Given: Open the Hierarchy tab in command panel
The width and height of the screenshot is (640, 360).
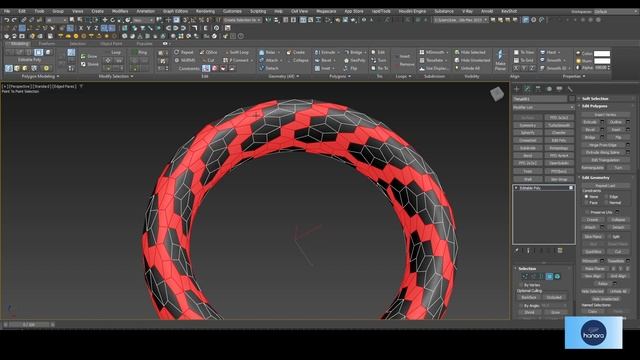Looking at the screenshot, I should tap(538, 89).
